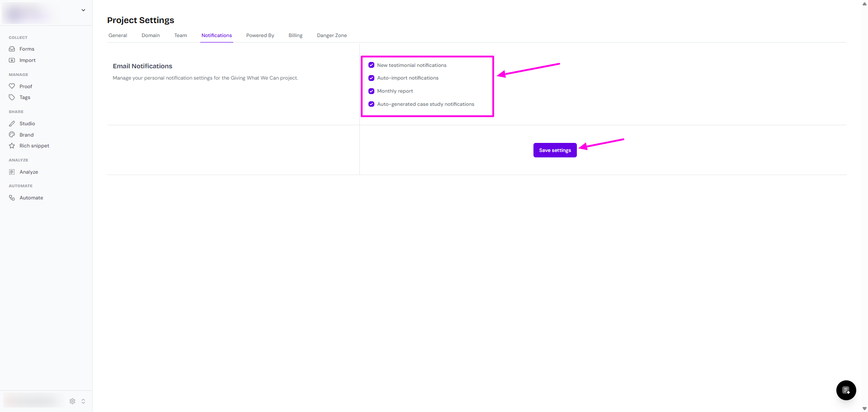Expand the user account menu arrows
868x412 pixels.
83,401
